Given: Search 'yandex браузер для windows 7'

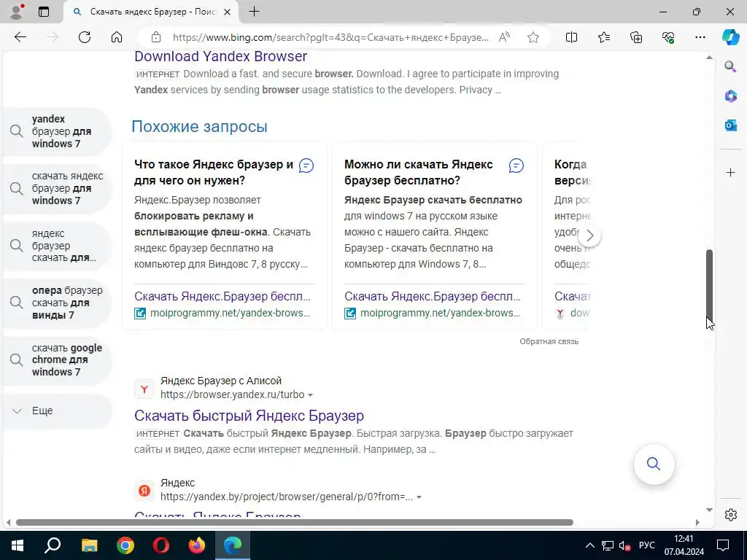Looking at the screenshot, I should tap(57, 131).
